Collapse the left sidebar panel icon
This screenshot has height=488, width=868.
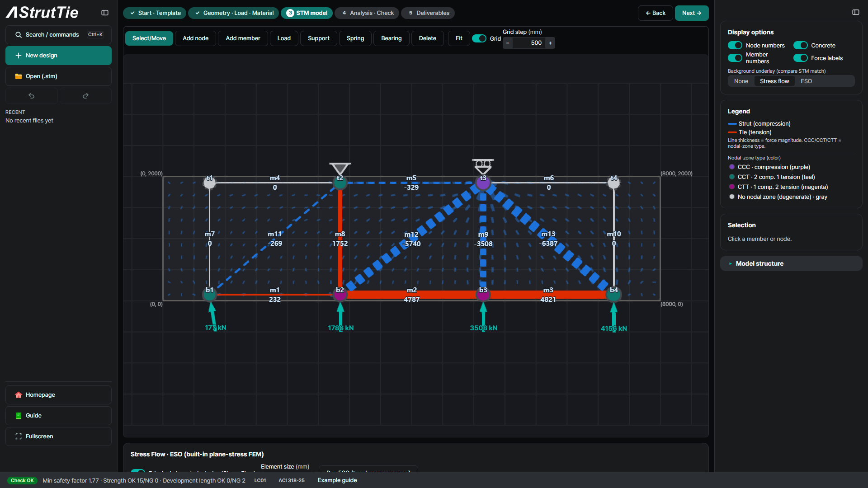coord(105,13)
